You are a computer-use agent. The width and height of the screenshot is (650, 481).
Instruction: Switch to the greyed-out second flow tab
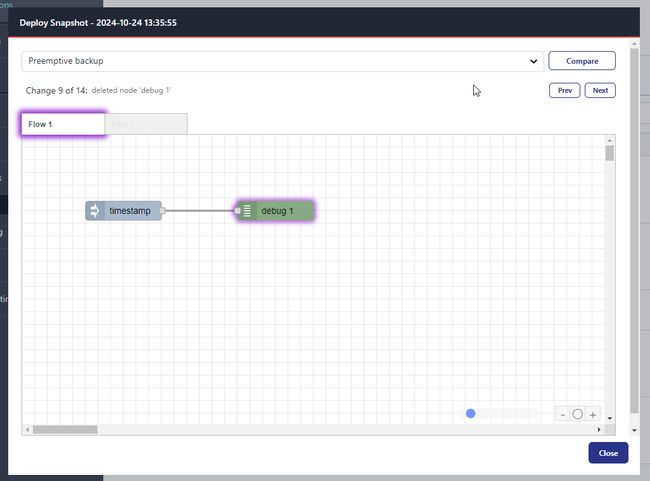pyautogui.click(x=146, y=124)
